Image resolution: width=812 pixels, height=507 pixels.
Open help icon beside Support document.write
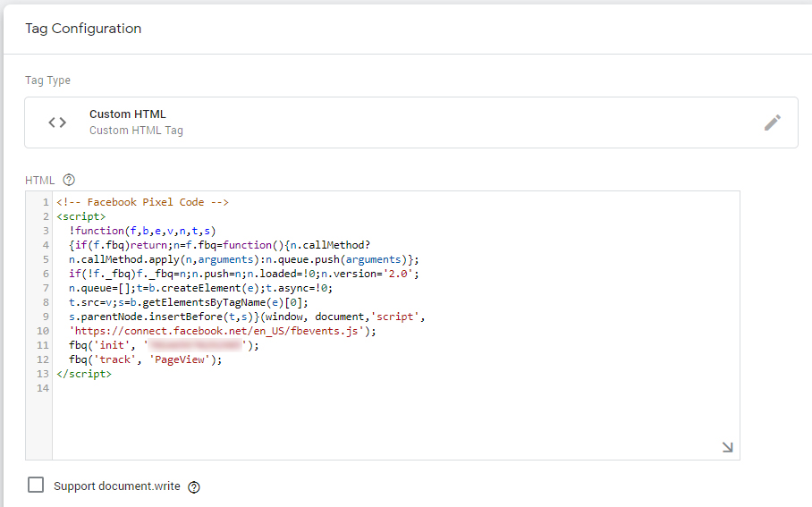(x=194, y=487)
